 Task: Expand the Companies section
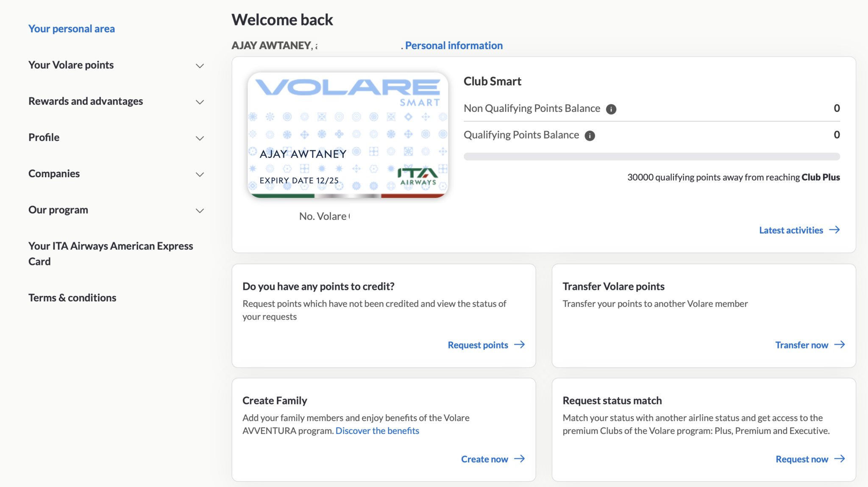(x=200, y=174)
